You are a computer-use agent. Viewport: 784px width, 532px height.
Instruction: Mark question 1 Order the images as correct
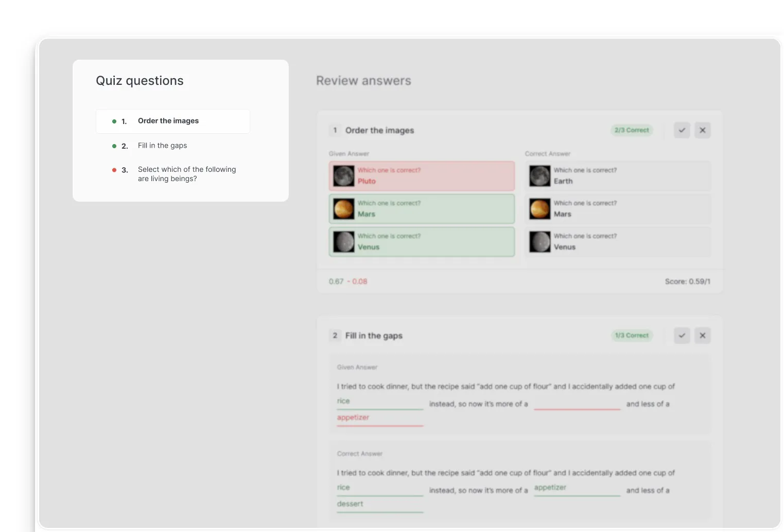point(682,130)
